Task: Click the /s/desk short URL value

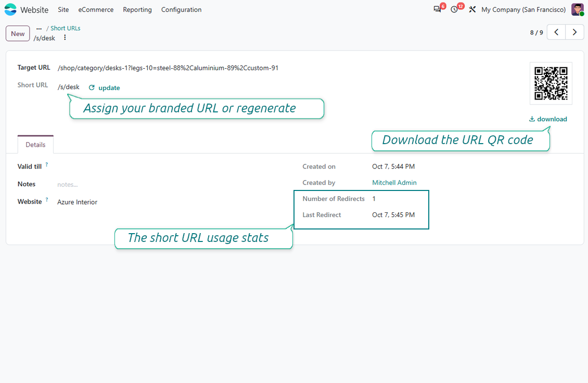Action: [68, 87]
